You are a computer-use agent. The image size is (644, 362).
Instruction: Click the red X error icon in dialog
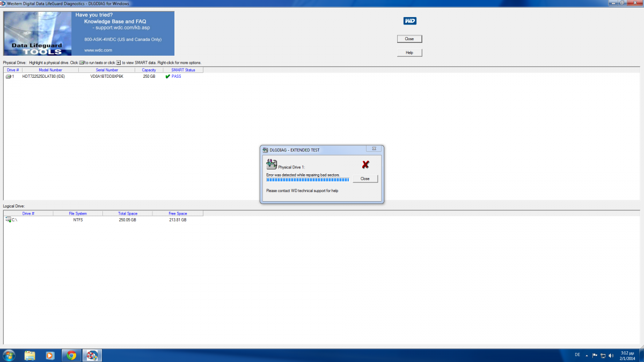(365, 165)
